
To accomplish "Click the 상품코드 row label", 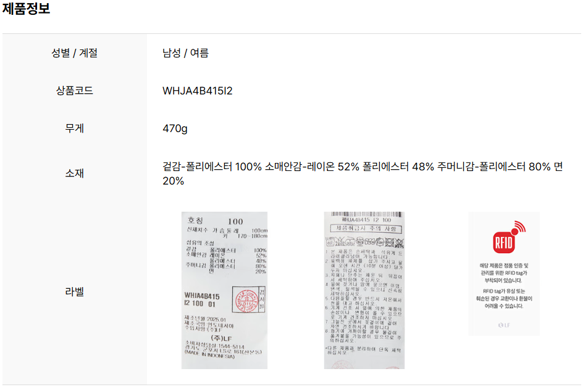I will [74, 91].
